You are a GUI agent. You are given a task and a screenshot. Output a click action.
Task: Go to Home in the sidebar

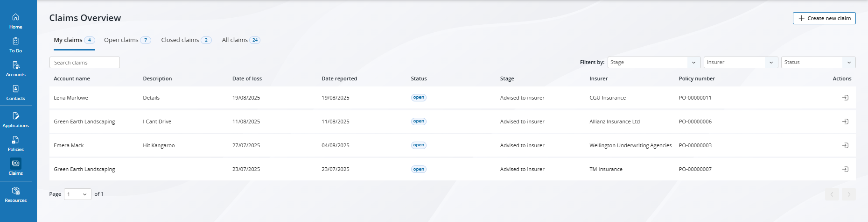(x=15, y=17)
